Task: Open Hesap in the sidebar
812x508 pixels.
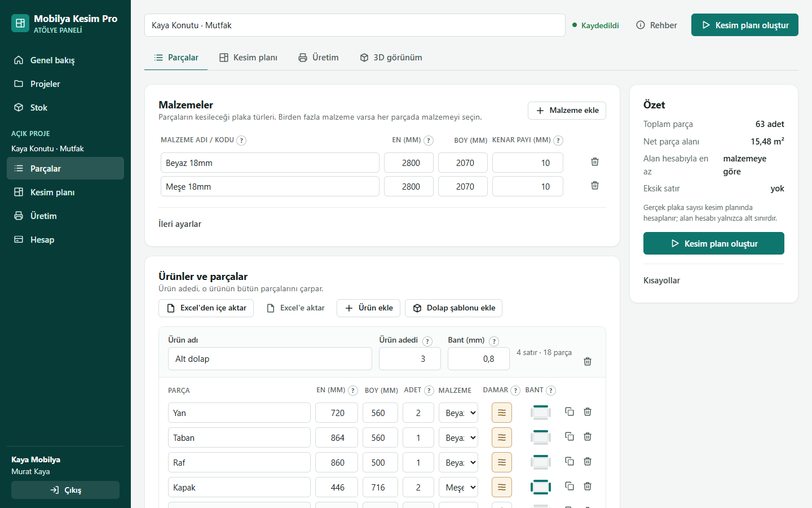Action: point(65,239)
